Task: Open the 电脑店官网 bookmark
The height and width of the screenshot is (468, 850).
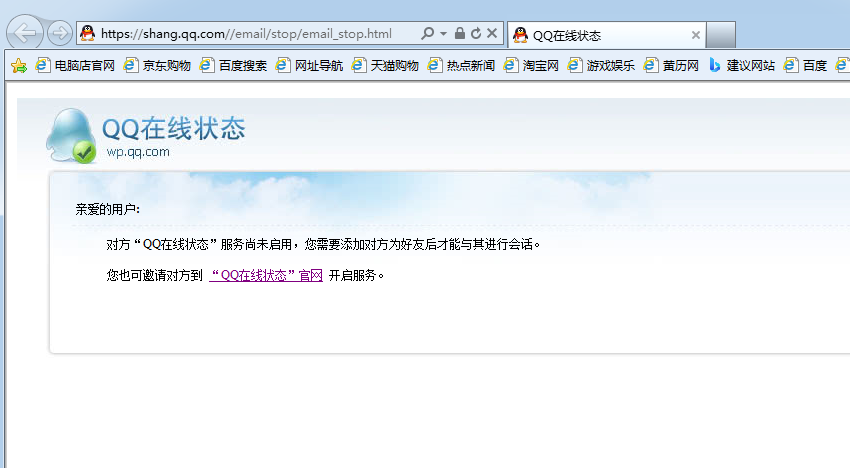Action: tap(75, 66)
